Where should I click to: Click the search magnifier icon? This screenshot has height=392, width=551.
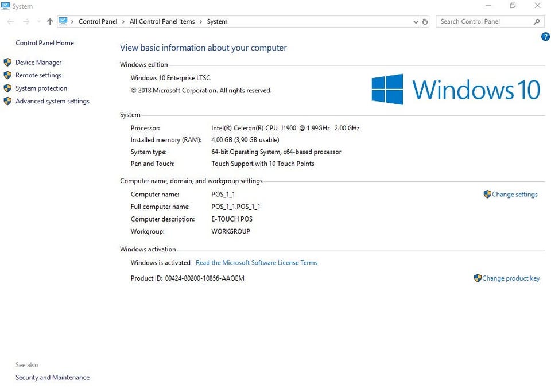click(x=537, y=22)
